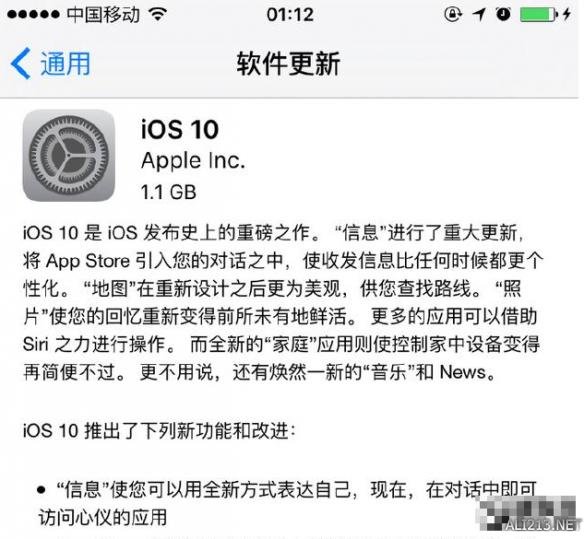Tap the 中国移动 carrier name

point(103,15)
